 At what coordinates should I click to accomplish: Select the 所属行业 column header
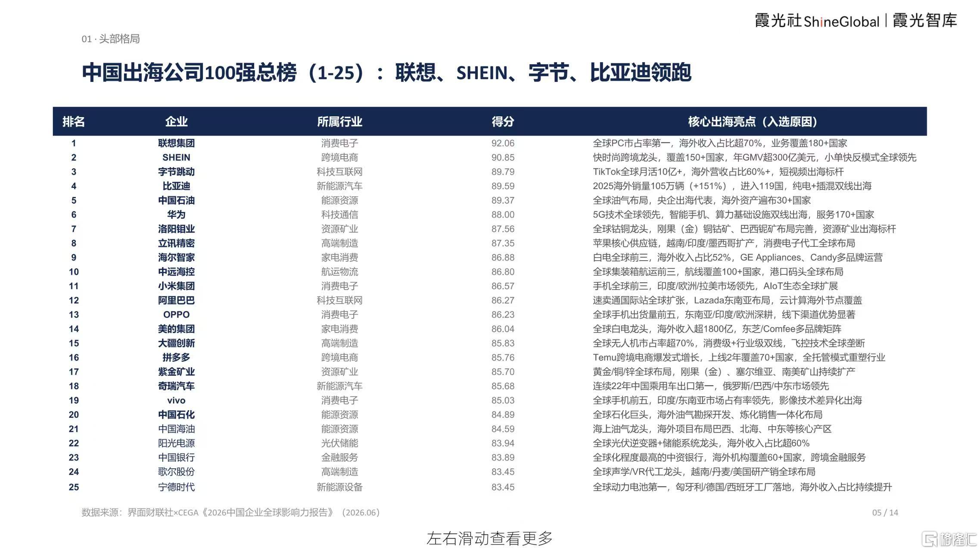click(339, 121)
